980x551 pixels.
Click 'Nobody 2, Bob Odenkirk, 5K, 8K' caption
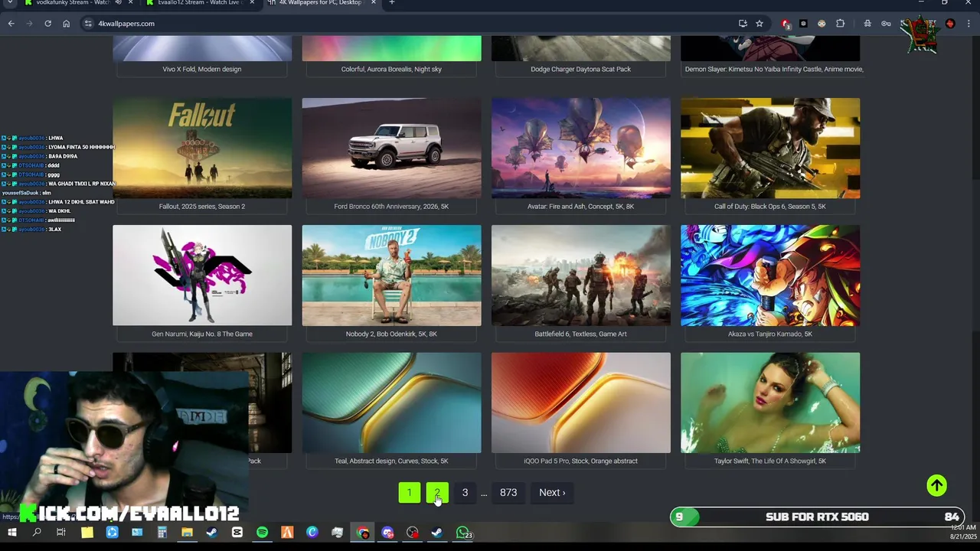coord(391,334)
